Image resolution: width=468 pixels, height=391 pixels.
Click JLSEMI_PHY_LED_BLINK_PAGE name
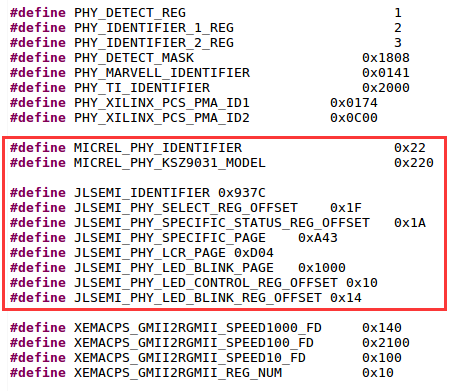point(174,268)
